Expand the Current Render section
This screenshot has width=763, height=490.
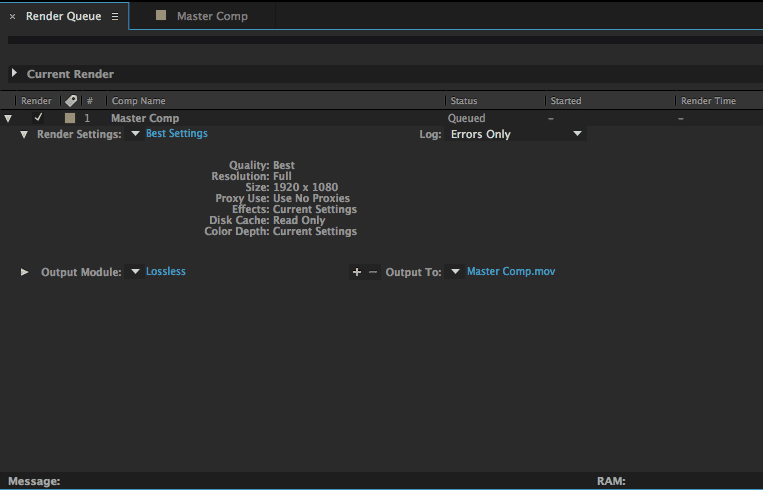(14, 74)
